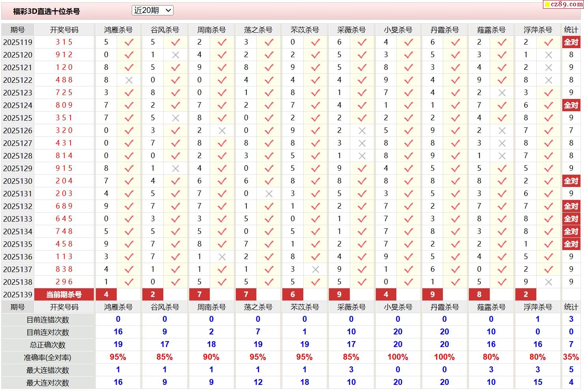
Task: Click the red checkmark for 小旻杀号 in row 2025119
Action: pyautogui.click(x=409, y=42)
